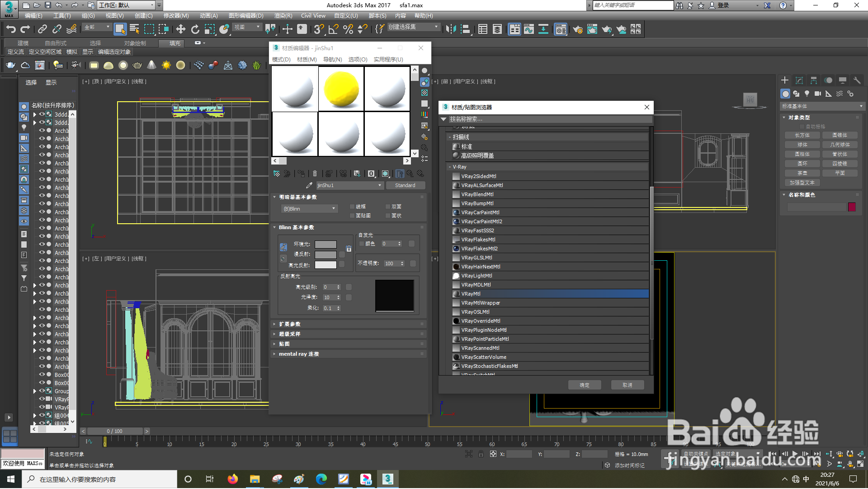Enable the 双面 two-sided checkbox
The width and height of the screenshot is (868, 489).
(388, 207)
